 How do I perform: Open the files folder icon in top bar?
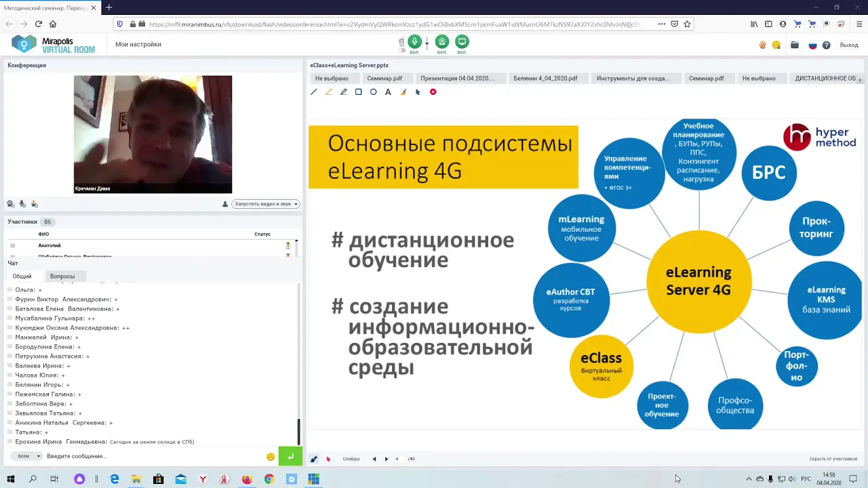tap(795, 45)
